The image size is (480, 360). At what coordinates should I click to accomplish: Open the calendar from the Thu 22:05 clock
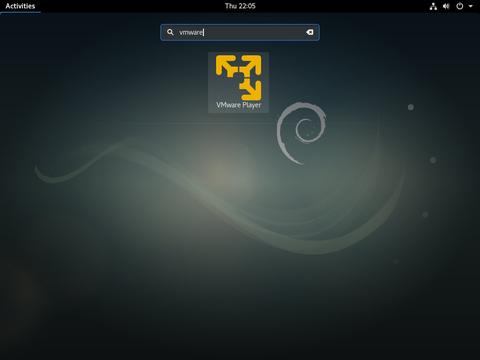(x=240, y=6)
